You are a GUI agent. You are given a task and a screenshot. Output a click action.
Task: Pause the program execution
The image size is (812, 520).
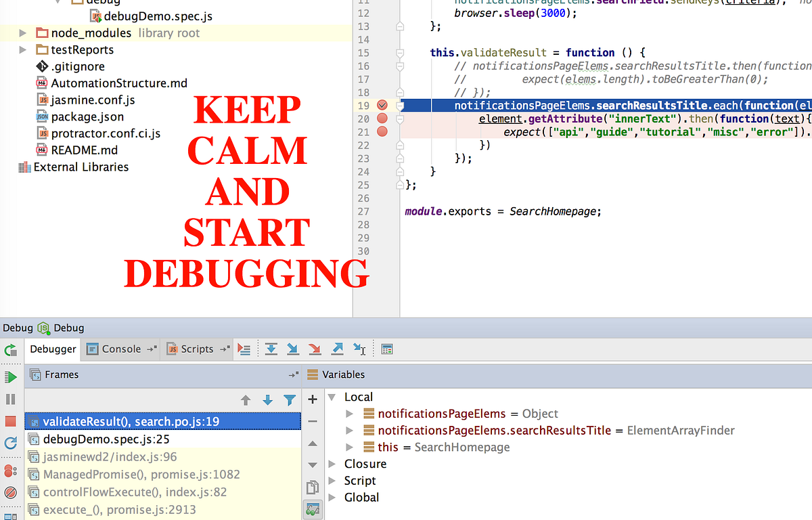click(10, 399)
